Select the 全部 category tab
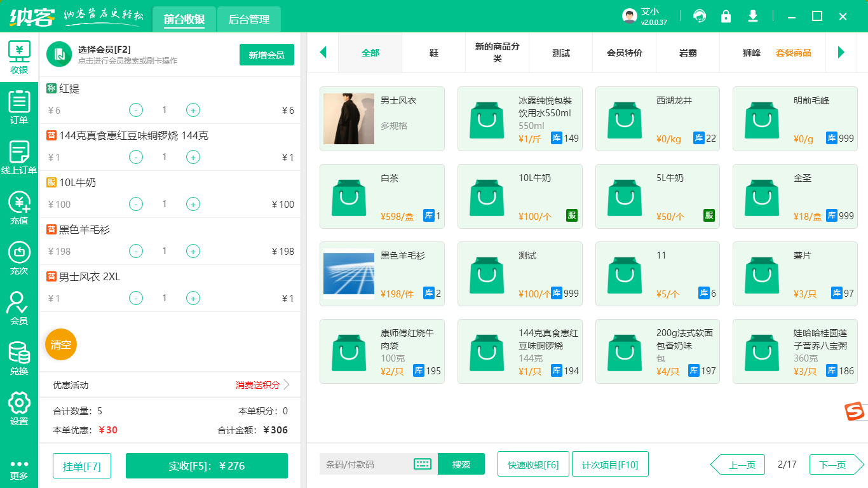The height and width of the screenshot is (488, 868). coord(370,53)
